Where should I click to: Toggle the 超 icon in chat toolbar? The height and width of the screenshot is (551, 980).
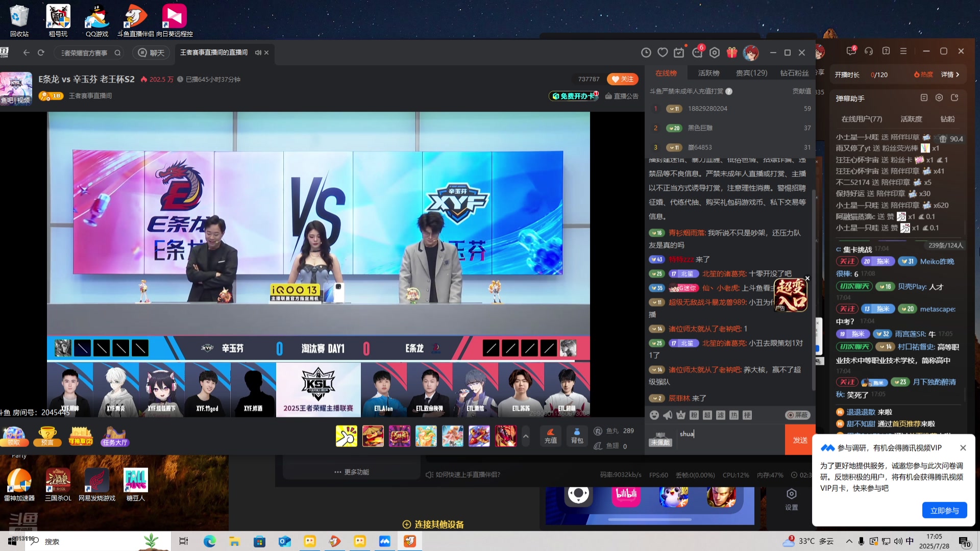(707, 415)
